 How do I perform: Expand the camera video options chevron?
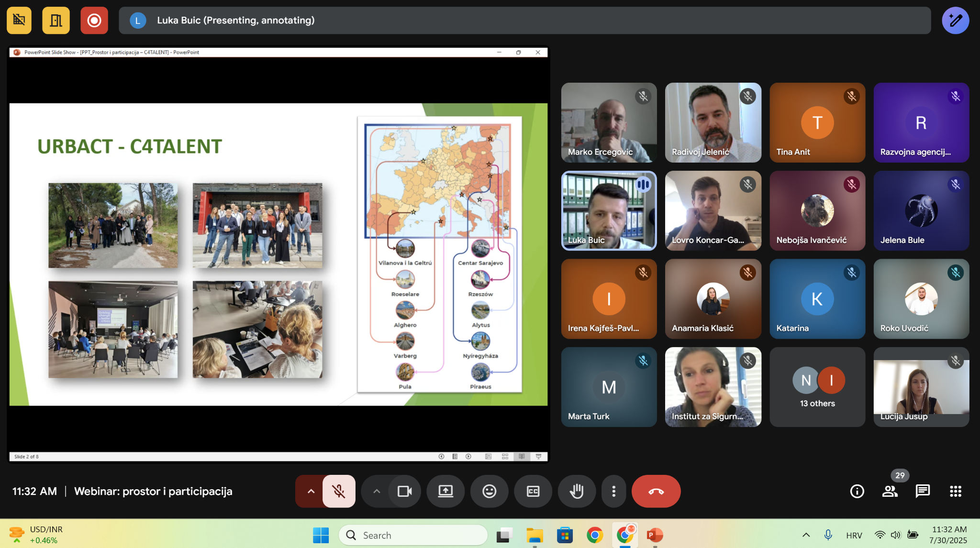point(377,491)
